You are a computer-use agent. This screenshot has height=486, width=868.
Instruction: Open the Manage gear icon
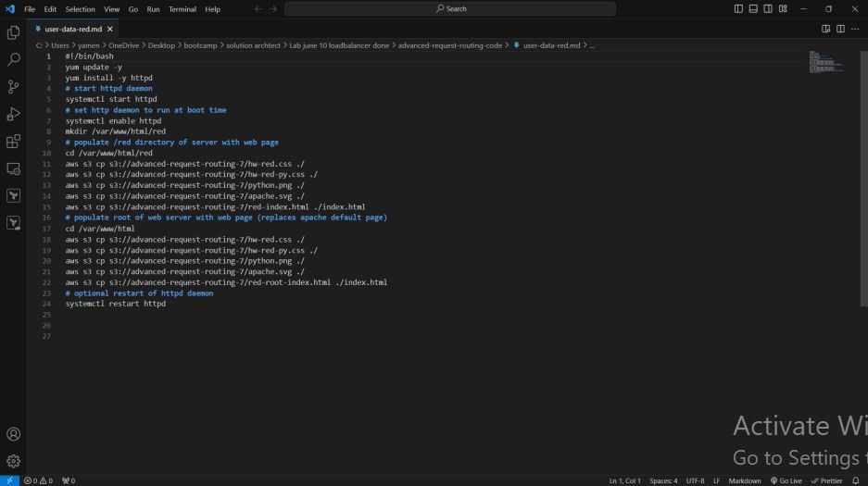[x=13, y=461]
